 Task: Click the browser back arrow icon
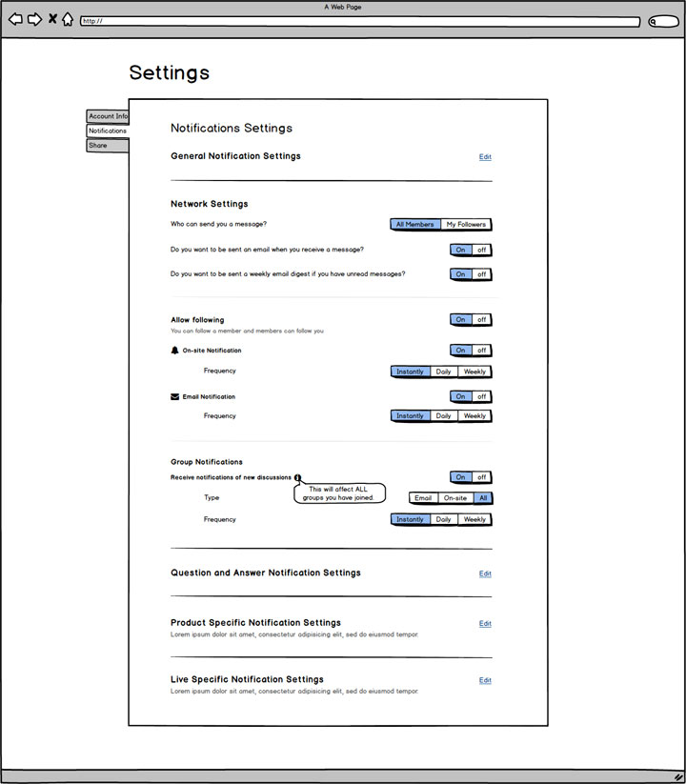point(15,19)
